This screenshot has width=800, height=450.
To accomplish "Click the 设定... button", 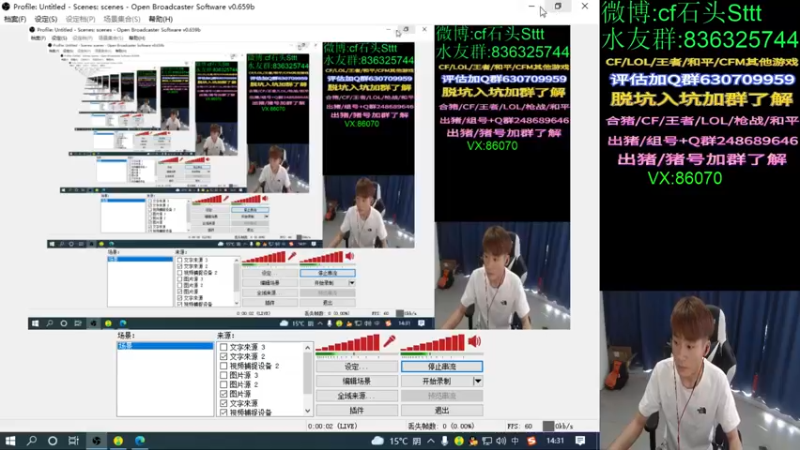I will [357, 366].
